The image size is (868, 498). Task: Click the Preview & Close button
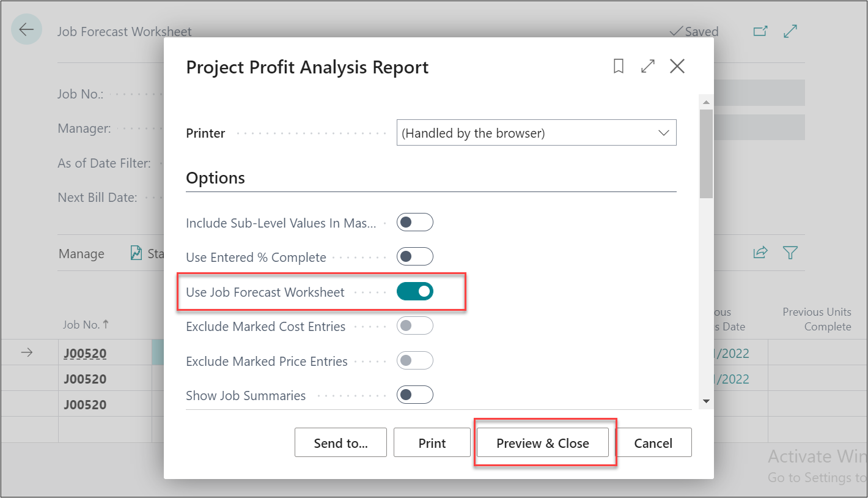tap(542, 443)
